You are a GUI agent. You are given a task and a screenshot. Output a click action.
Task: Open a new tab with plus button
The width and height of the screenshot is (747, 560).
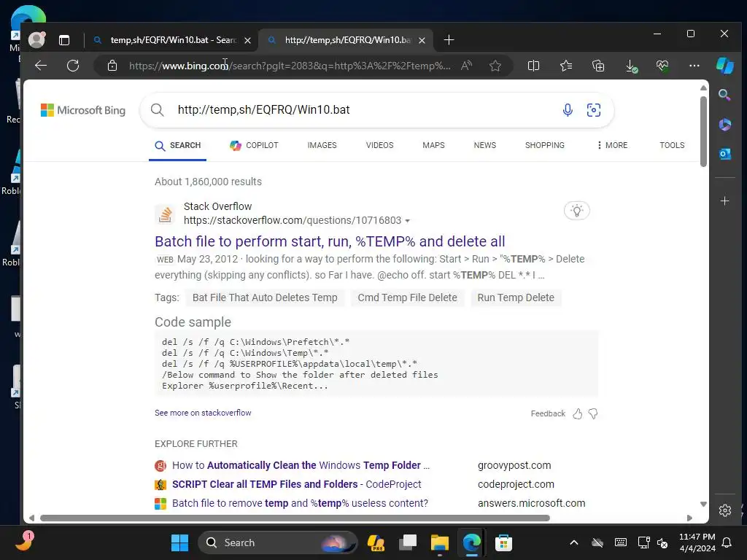click(x=449, y=40)
